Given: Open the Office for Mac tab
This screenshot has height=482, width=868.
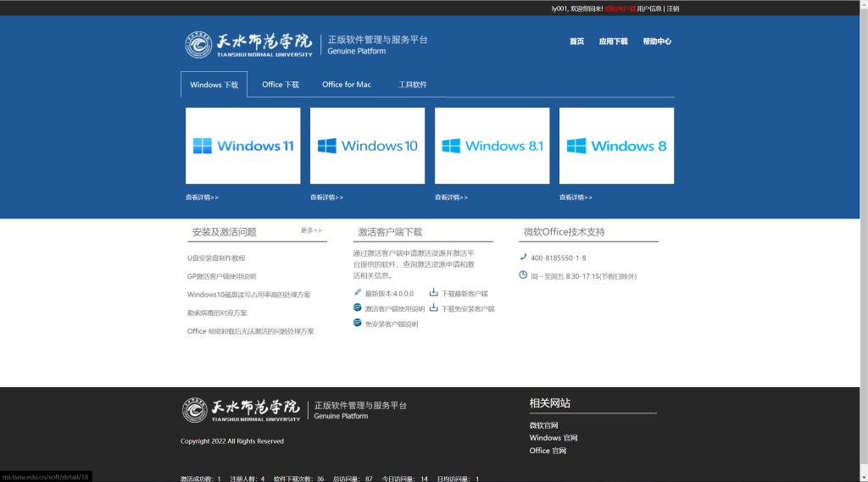Looking at the screenshot, I should click(x=347, y=85).
